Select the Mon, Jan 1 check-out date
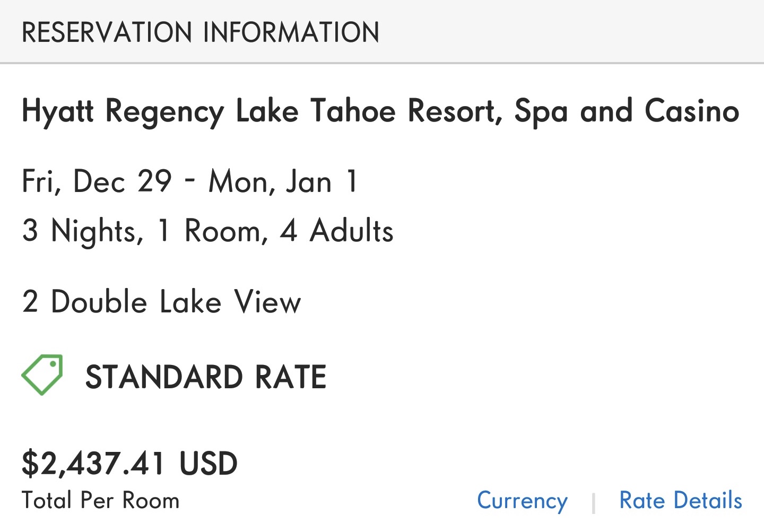 (283, 182)
